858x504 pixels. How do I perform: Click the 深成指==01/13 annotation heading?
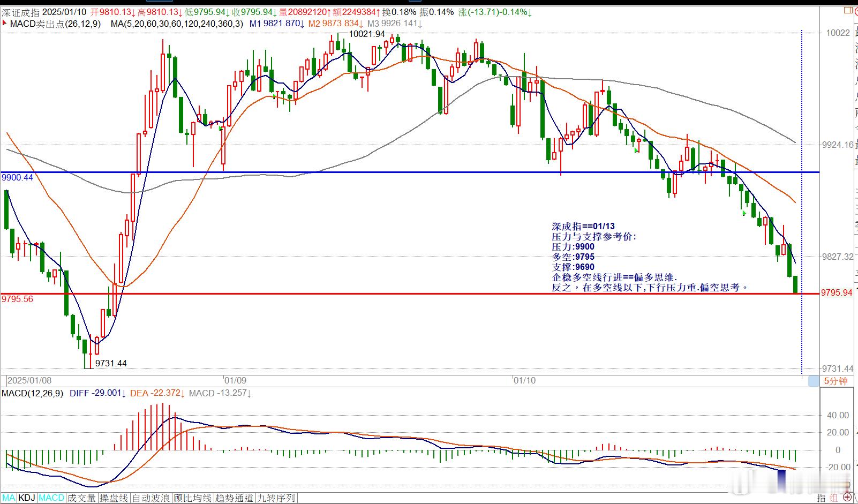pyautogui.click(x=583, y=226)
